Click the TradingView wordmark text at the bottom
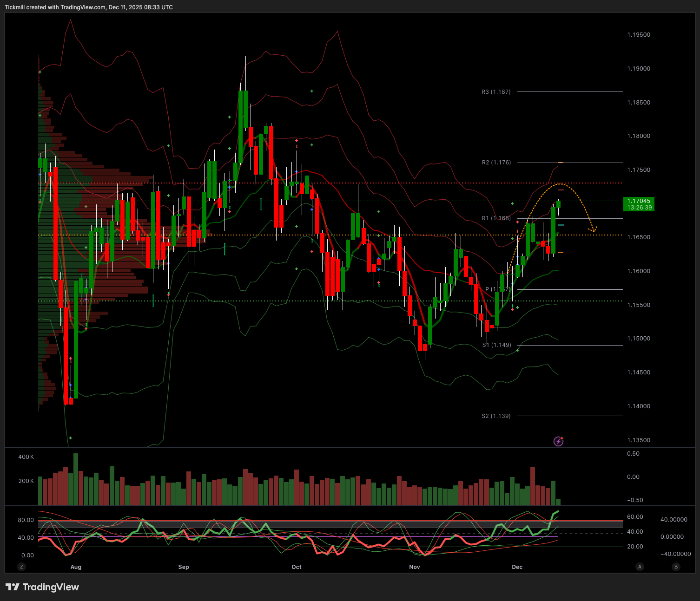The width and height of the screenshot is (700, 601). pos(51,587)
